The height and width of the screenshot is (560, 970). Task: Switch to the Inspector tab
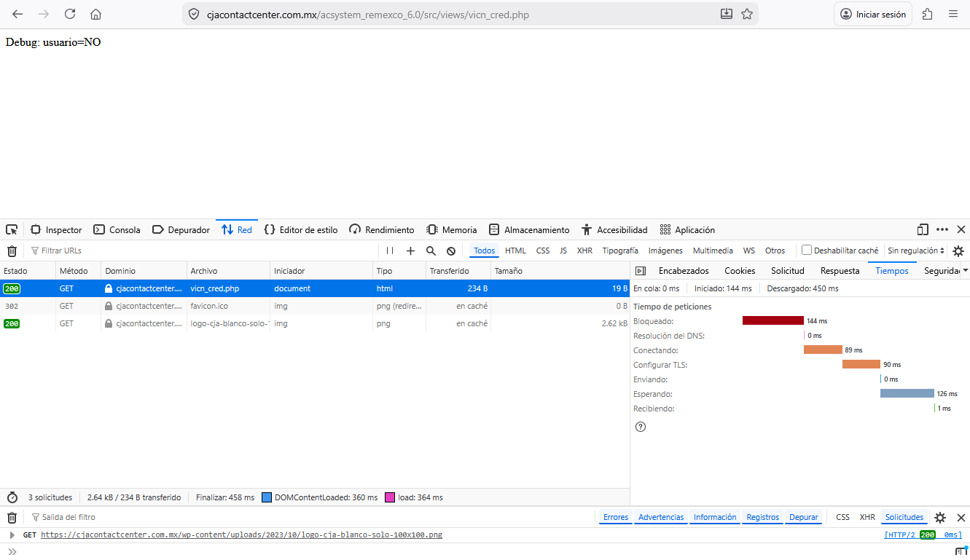(x=56, y=229)
